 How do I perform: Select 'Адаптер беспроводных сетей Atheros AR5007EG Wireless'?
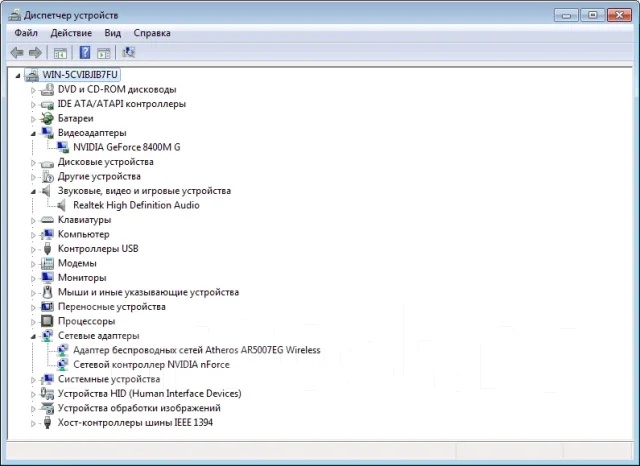pyautogui.click(x=197, y=350)
